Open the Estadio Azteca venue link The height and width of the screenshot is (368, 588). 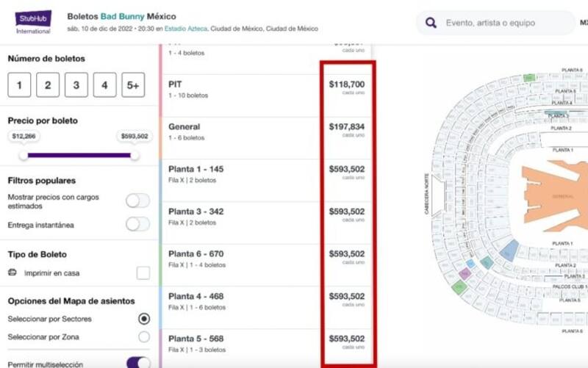184,29
